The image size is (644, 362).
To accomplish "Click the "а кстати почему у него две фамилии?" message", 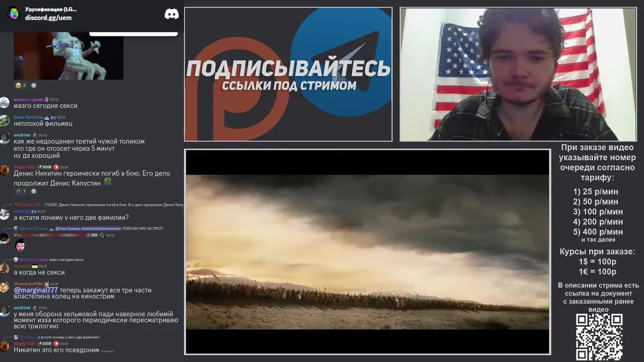I will [x=71, y=218].
